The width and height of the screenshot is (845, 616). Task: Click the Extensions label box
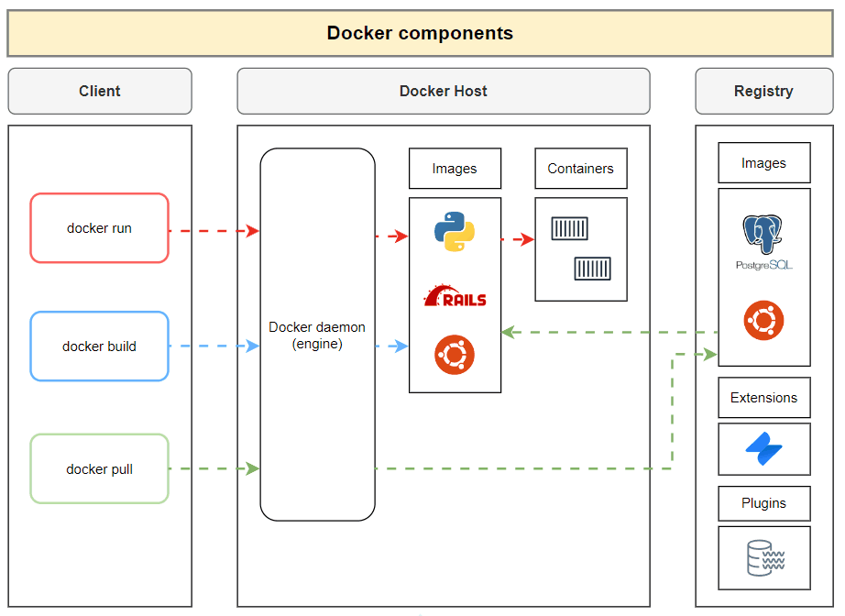[764, 398]
